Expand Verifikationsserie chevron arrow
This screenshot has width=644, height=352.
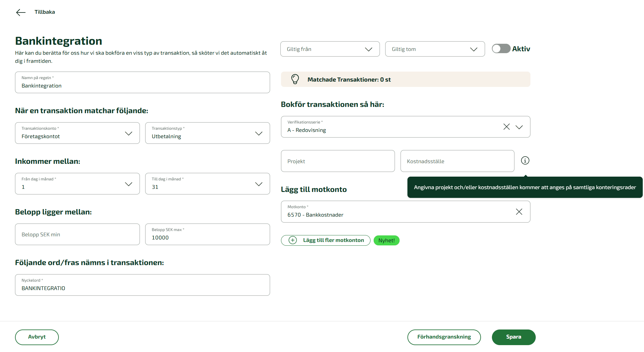(519, 127)
